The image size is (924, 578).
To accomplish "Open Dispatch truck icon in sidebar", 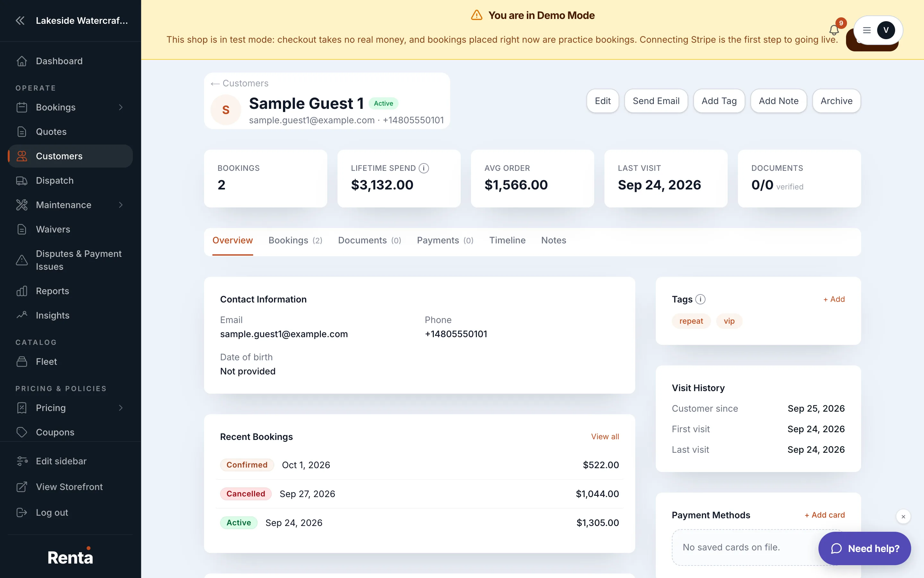I will point(22,180).
